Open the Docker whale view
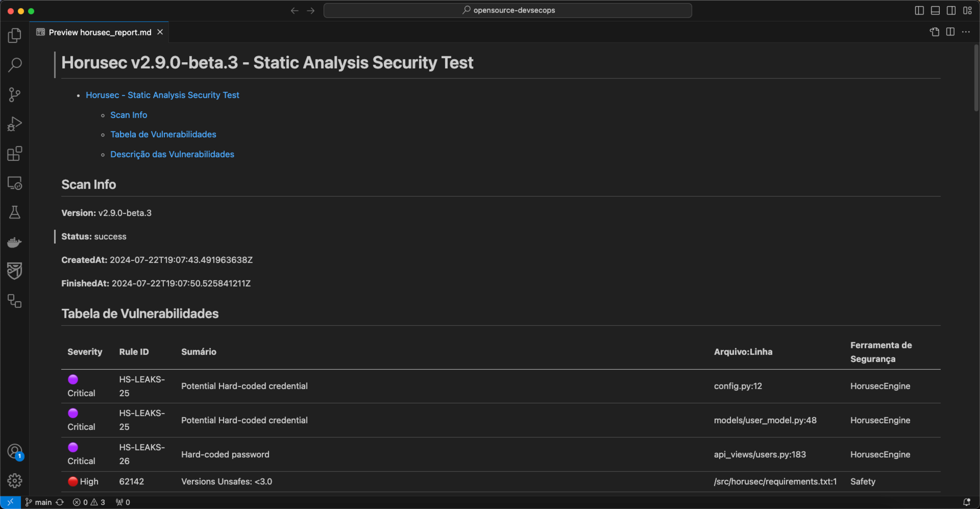 (x=14, y=242)
